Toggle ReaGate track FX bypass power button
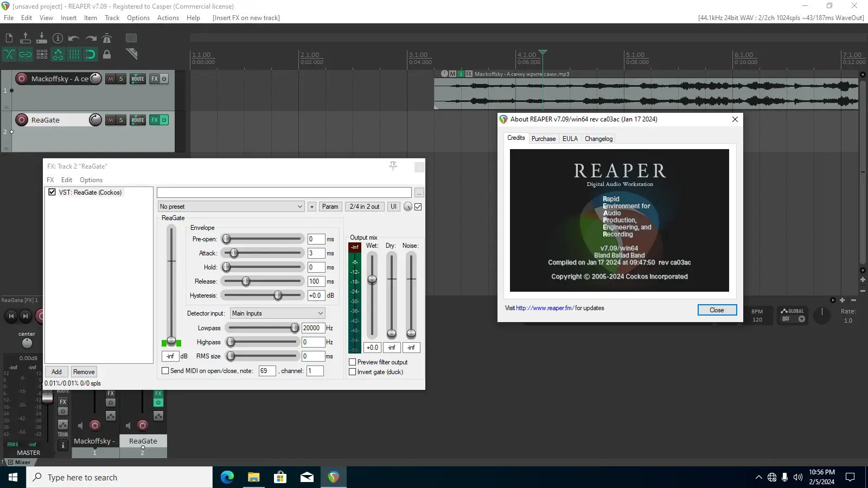The height and width of the screenshot is (488, 868). click(x=164, y=120)
